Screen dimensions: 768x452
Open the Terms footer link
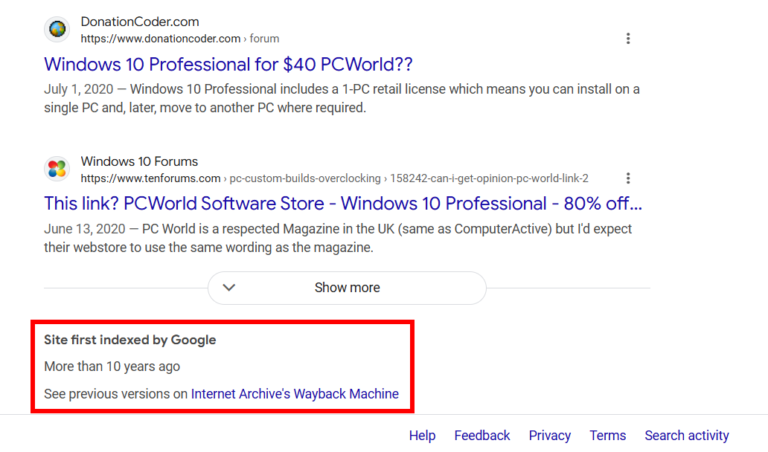(x=608, y=435)
